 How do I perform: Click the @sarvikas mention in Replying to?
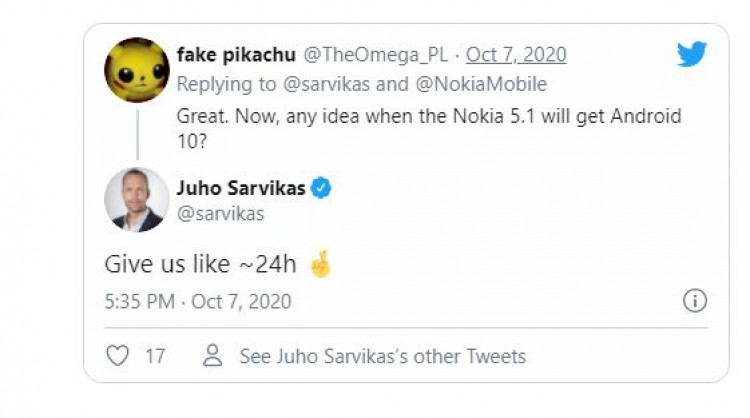326,84
